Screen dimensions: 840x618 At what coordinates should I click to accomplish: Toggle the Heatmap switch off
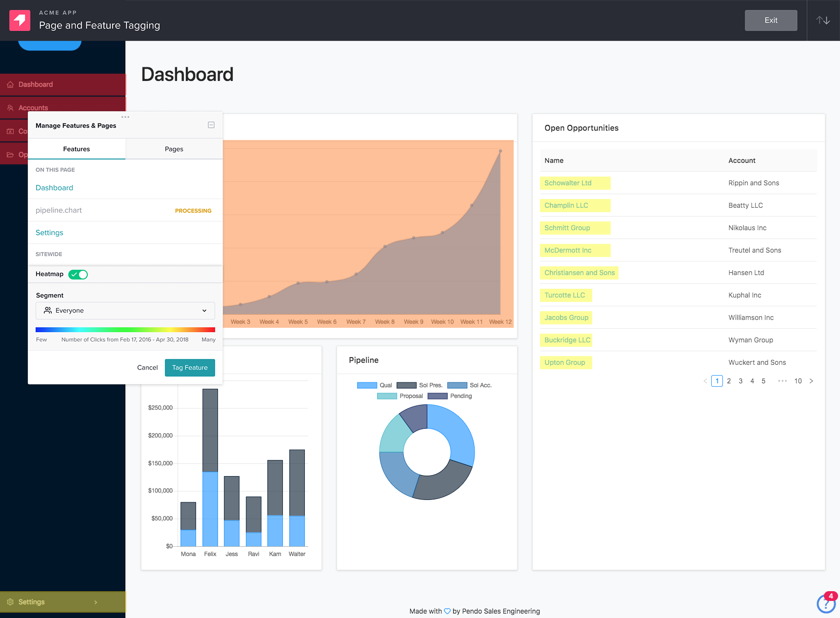coord(78,274)
